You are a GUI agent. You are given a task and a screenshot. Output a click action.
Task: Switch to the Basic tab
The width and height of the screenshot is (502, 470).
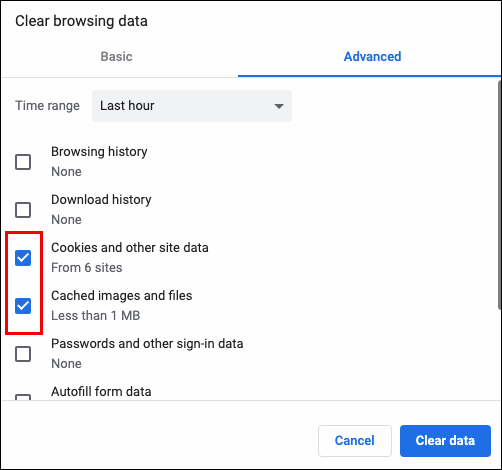[x=116, y=57]
